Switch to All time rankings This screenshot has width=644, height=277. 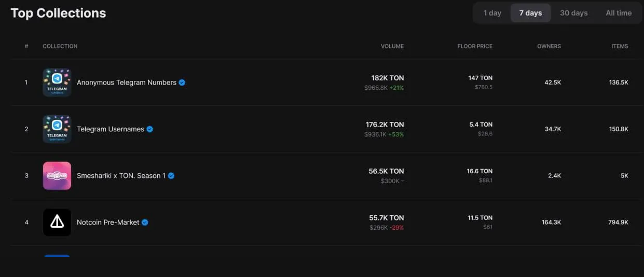point(619,13)
